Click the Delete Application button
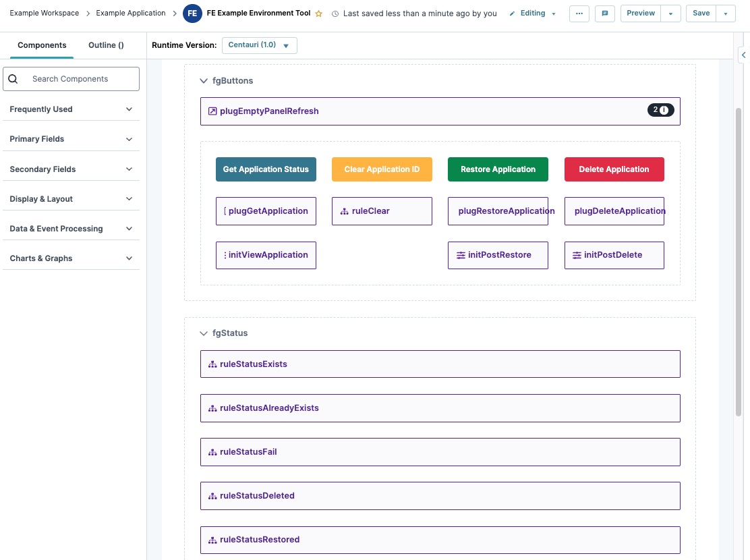The image size is (750, 560). click(614, 169)
